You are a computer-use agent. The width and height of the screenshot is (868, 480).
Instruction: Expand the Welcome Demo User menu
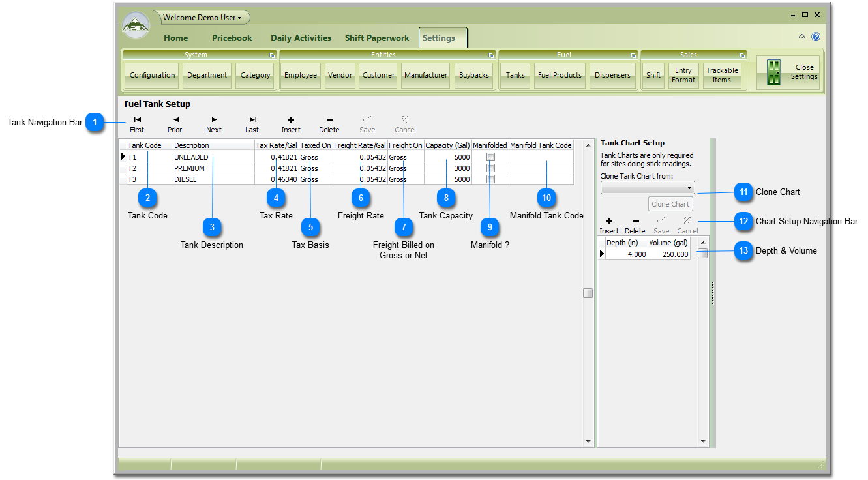202,18
